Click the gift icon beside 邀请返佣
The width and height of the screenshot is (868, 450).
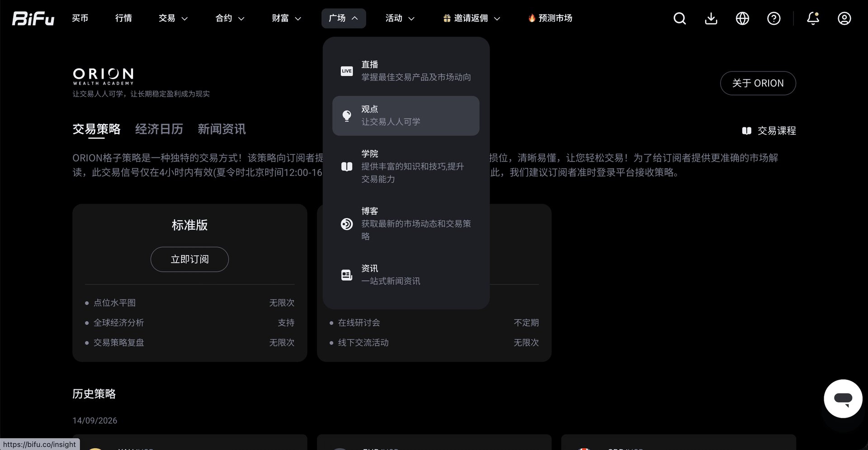[447, 18]
